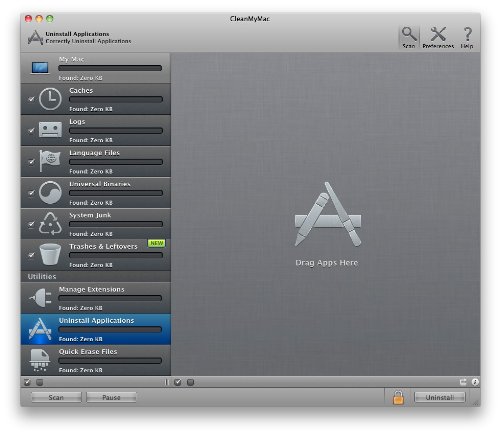This screenshot has width=500, height=434.
Task: Open the Manage Extensions utility
Action: point(96,298)
